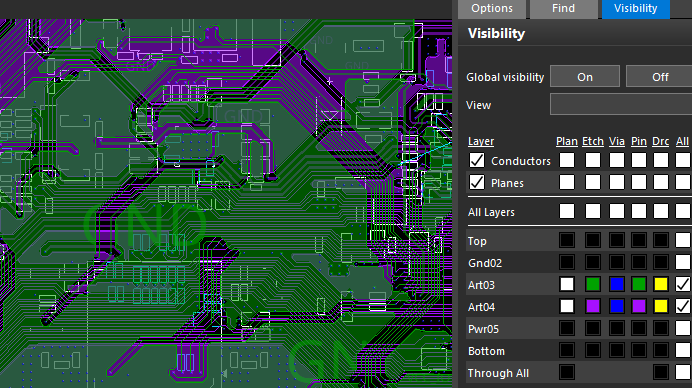Screen dimensions: 692x388
Task: Open the View dropdown field
Action: pyautogui.click(x=621, y=105)
